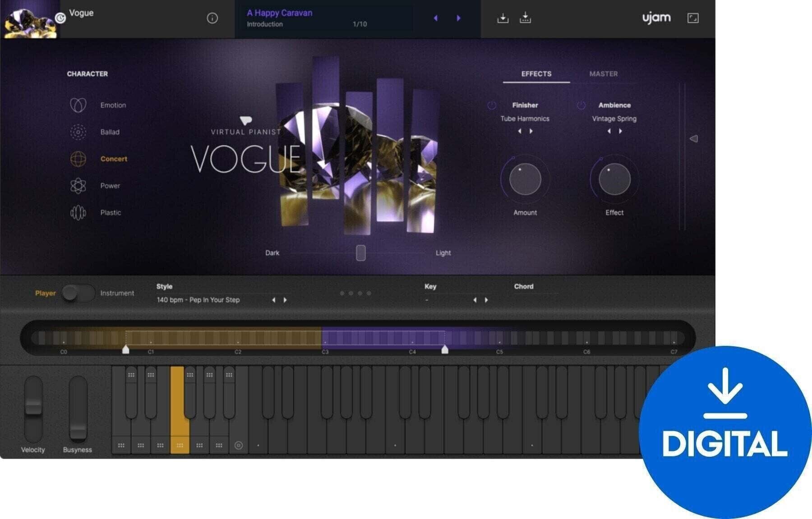
Task: Step to previous Style
Action: point(274,300)
